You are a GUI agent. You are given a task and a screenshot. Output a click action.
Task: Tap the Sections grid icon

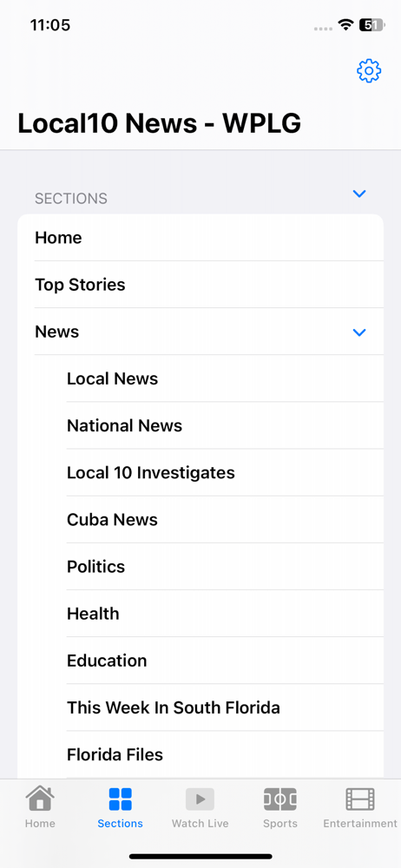tap(120, 799)
